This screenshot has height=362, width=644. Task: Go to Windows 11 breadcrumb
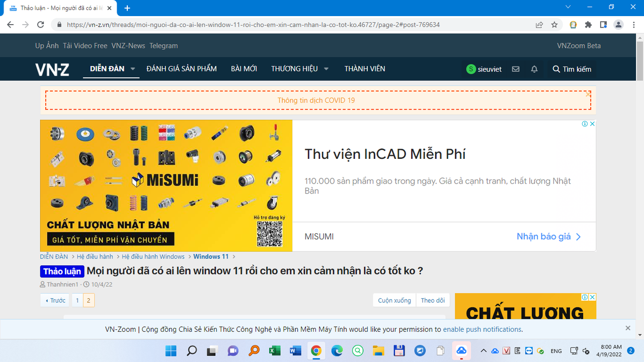tap(211, 256)
